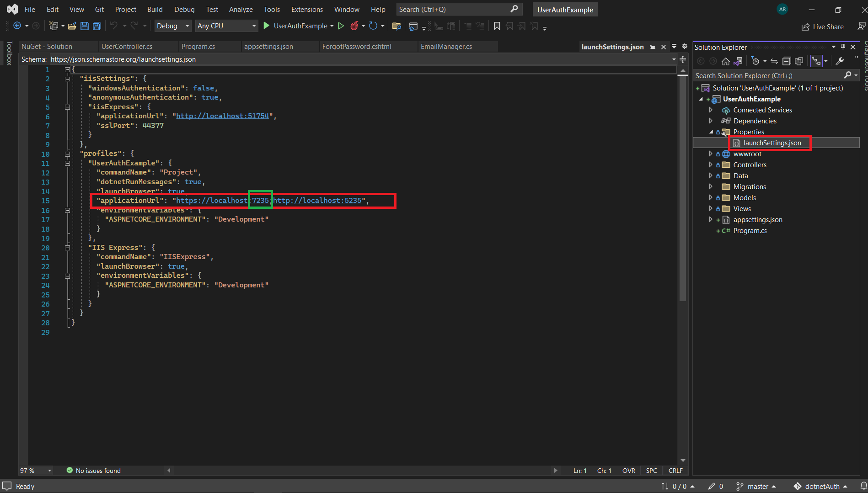Expand the Controllers folder

click(711, 164)
